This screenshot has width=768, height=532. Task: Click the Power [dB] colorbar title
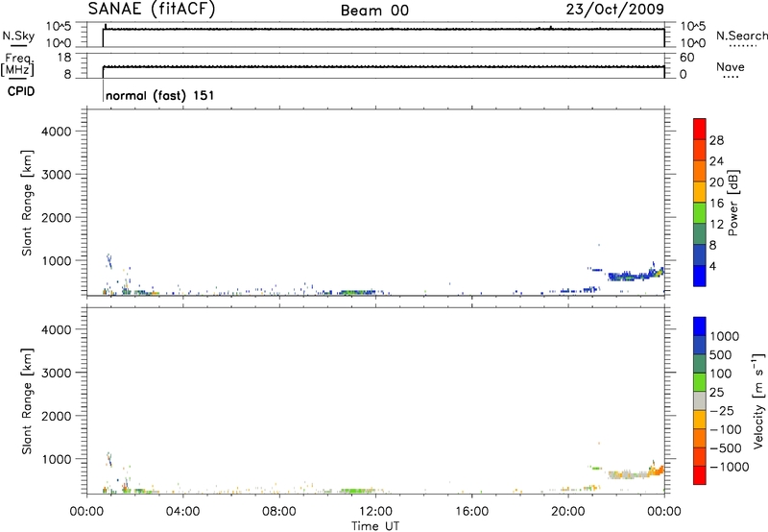tap(732, 203)
